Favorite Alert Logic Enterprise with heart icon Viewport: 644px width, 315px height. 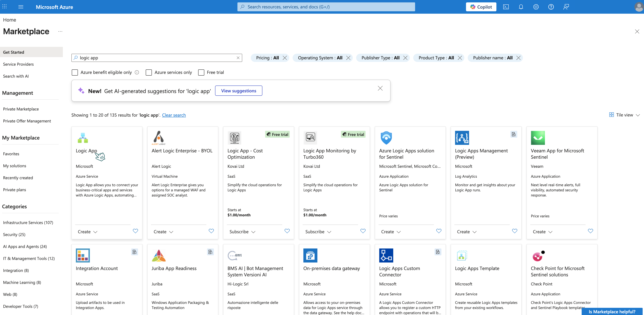211,231
